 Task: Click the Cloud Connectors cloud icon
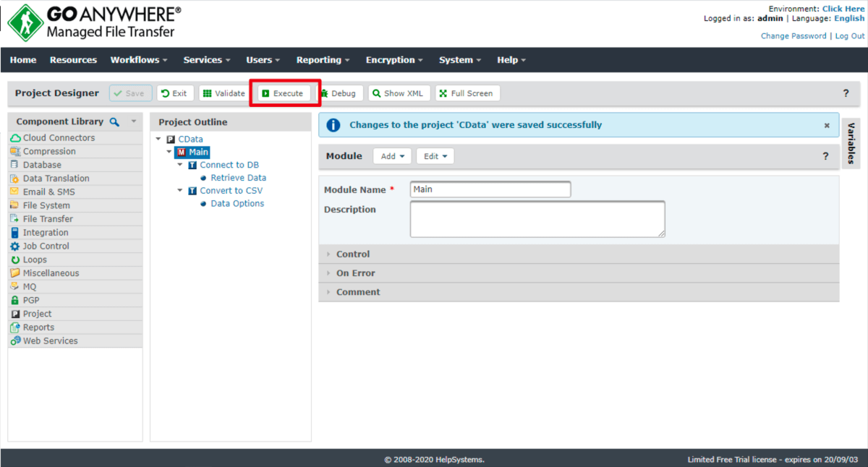(x=15, y=138)
